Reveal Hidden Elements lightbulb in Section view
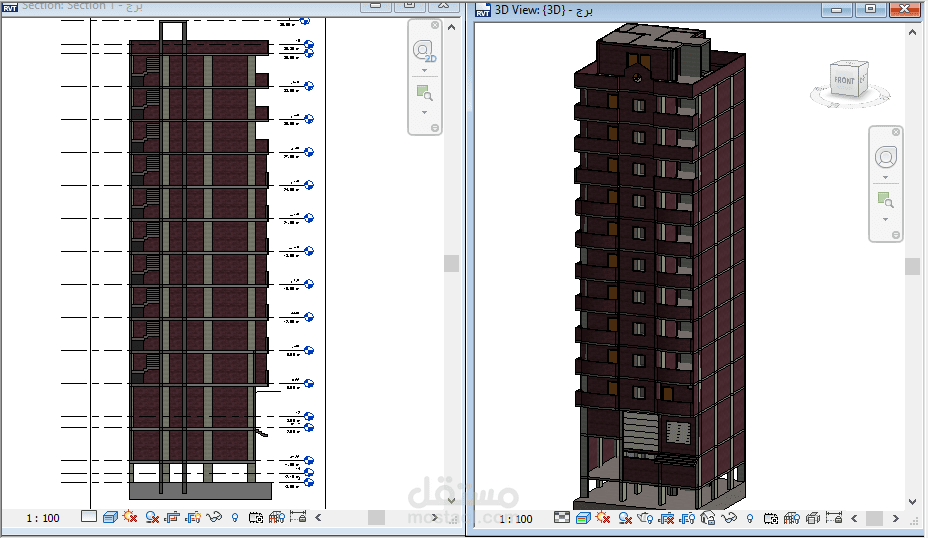This screenshot has width=928, height=538. 235,518
